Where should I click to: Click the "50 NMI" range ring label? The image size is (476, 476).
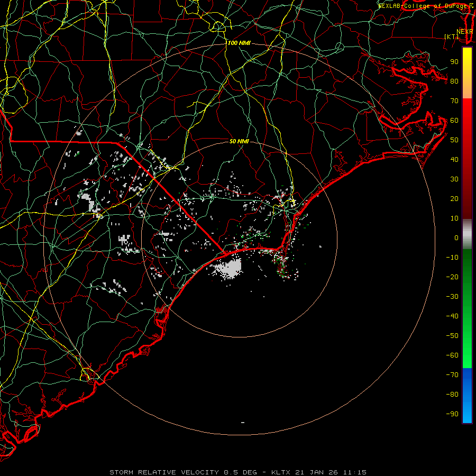239,141
